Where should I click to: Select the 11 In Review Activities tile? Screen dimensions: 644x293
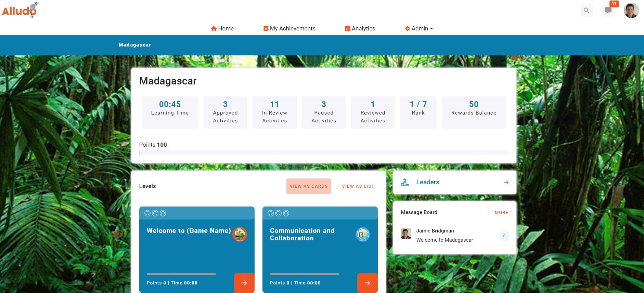point(274,112)
